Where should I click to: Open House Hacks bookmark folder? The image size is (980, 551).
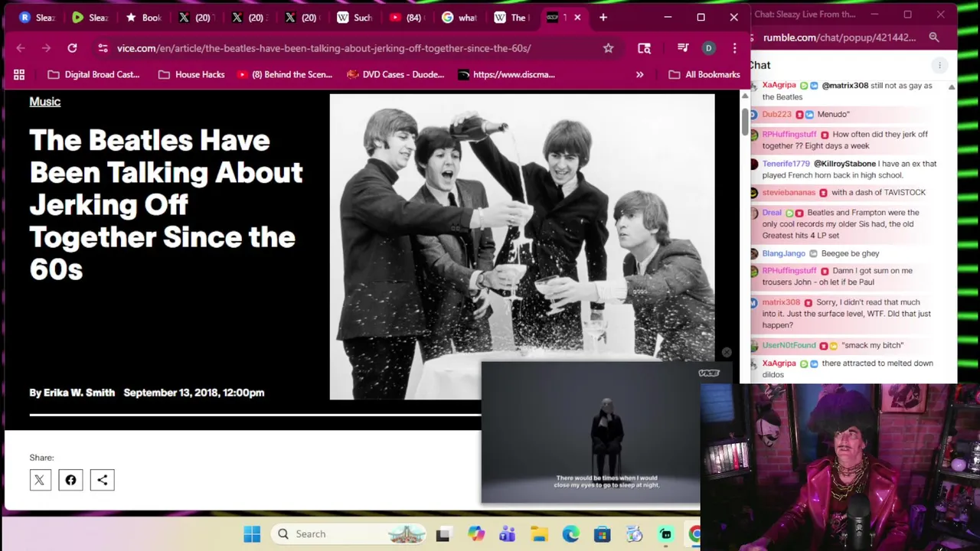click(x=191, y=74)
